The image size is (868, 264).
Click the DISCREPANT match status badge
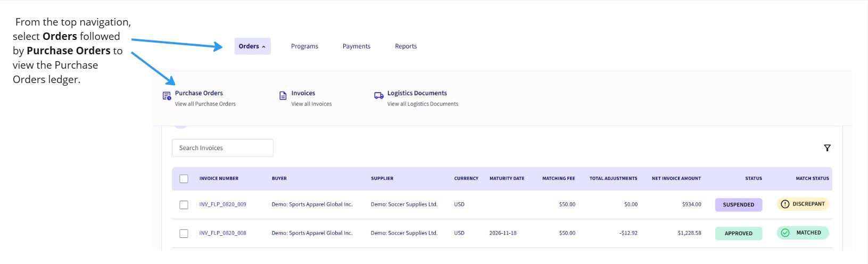pyautogui.click(x=803, y=204)
